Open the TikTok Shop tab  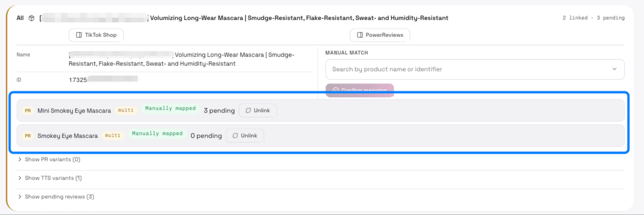point(96,35)
